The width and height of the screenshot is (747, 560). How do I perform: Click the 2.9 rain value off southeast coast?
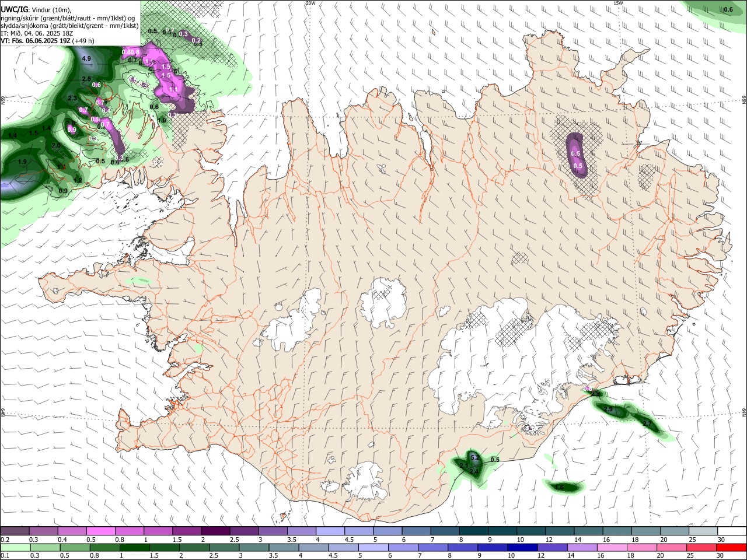coord(608,409)
